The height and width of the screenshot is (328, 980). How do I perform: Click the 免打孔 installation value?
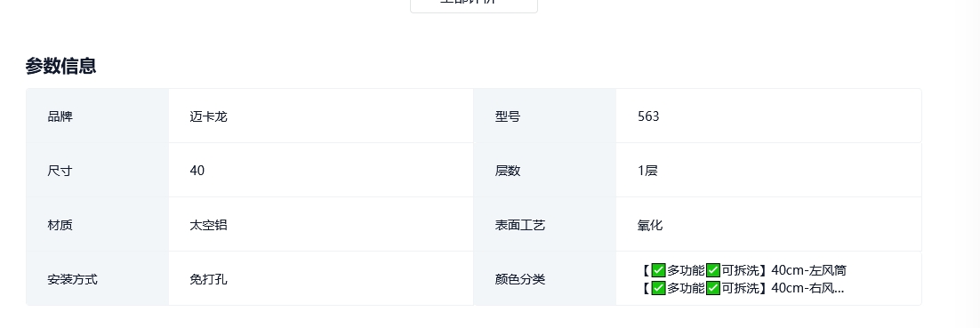pyautogui.click(x=208, y=279)
